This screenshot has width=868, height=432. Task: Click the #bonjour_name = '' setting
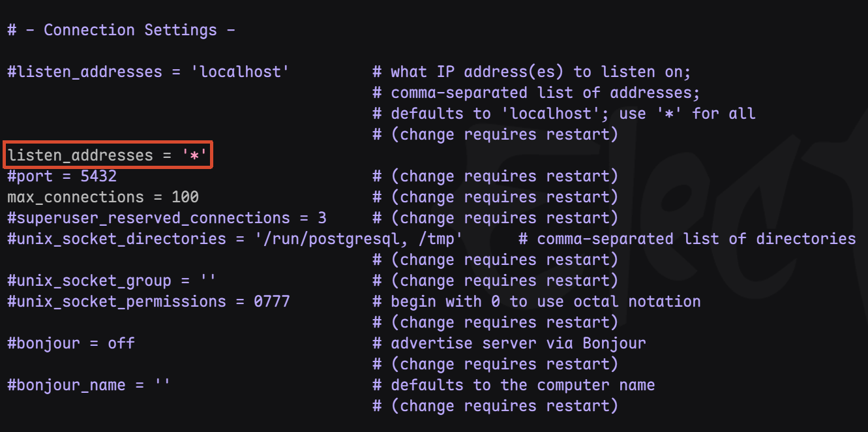[x=89, y=385]
